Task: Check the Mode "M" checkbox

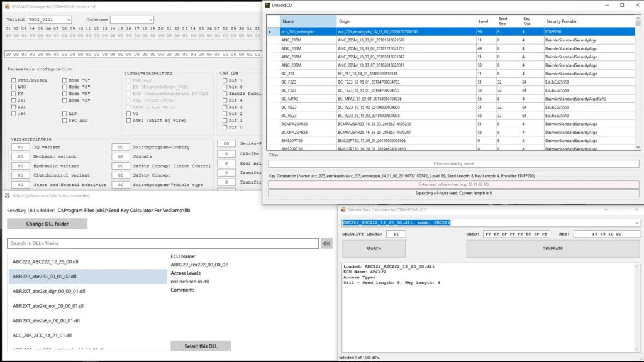Action: point(64,93)
